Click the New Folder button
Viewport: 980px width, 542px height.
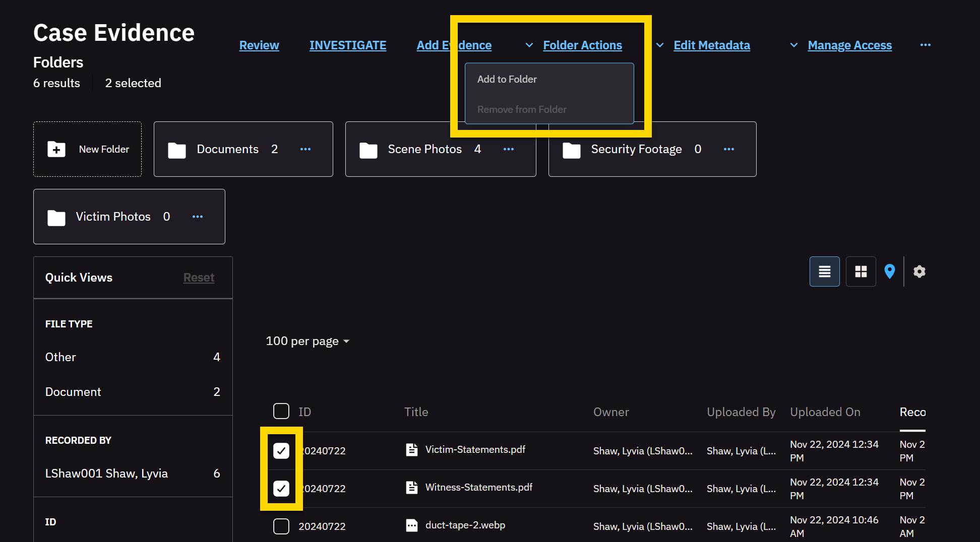pos(88,149)
